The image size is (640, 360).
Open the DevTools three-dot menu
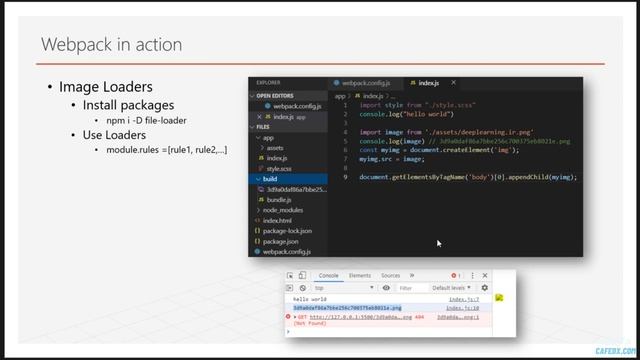coord(473,276)
